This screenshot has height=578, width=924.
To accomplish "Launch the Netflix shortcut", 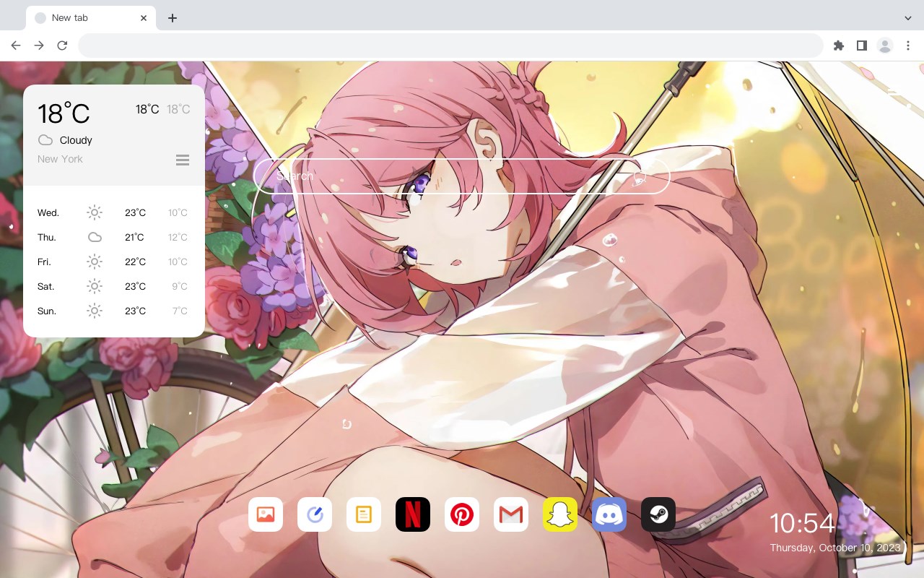I will 413,514.
